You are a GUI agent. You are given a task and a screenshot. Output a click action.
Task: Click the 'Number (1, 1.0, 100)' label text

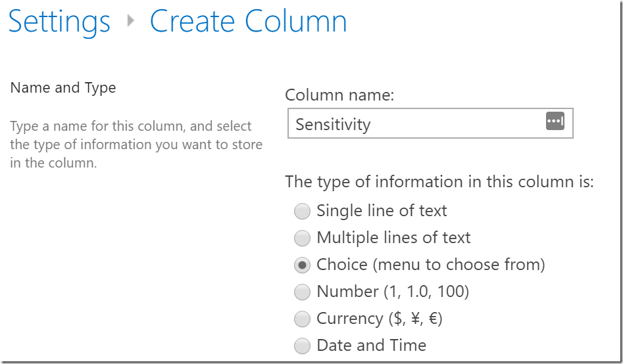coord(393,291)
